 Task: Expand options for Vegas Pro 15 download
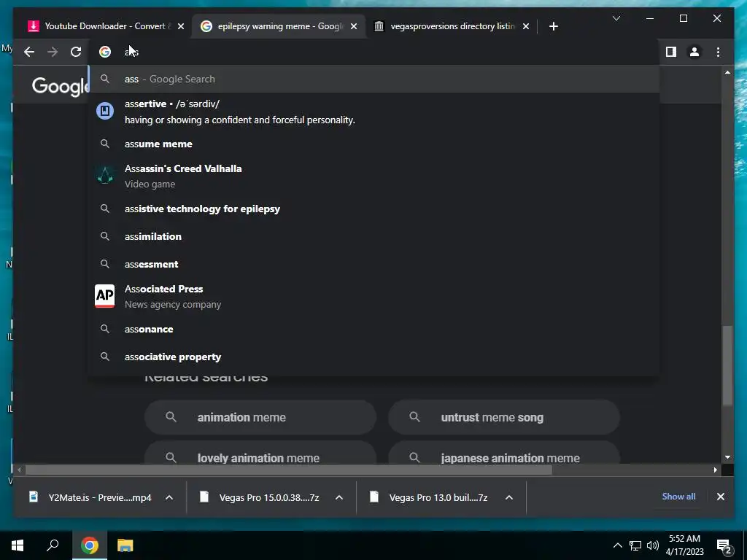338,497
